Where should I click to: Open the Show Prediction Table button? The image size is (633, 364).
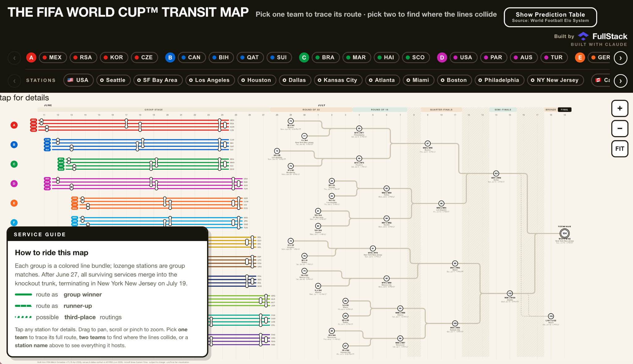click(550, 17)
